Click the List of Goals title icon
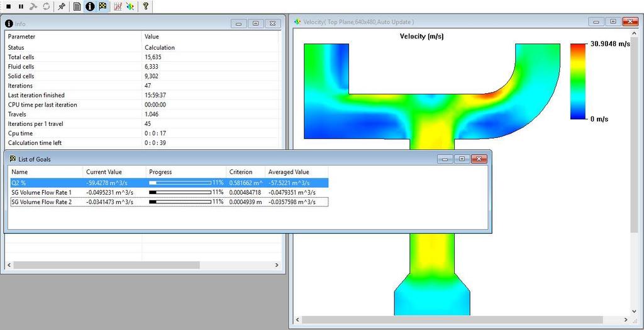The width and height of the screenshot is (644, 330). 13,159
